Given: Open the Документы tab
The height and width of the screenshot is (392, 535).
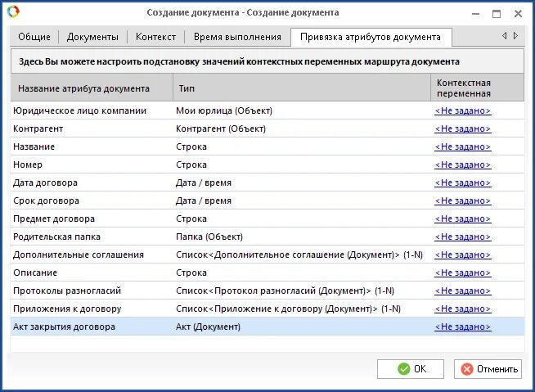Looking at the screenshot, I should pos(92,37).
